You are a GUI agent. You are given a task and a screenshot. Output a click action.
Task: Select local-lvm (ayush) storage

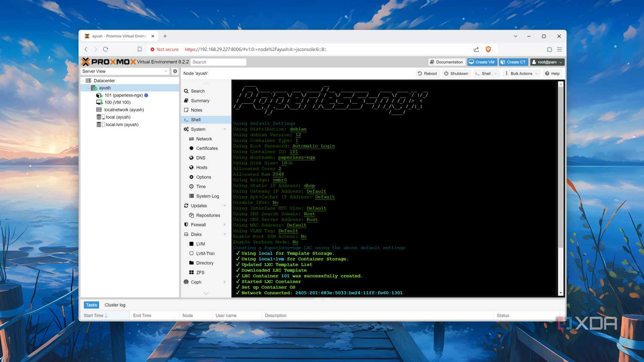click(122, 125)
